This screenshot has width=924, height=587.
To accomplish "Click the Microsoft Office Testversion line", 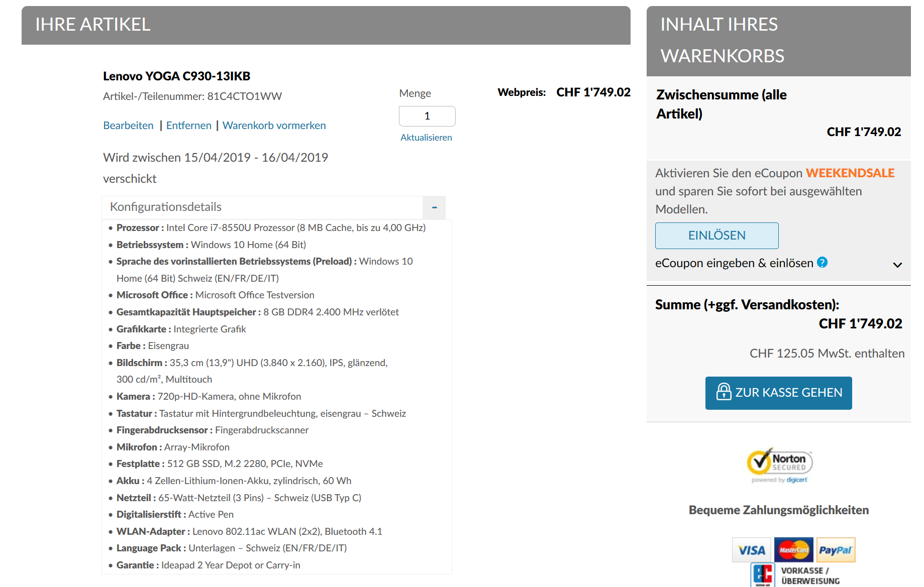I will coord(216,295).
